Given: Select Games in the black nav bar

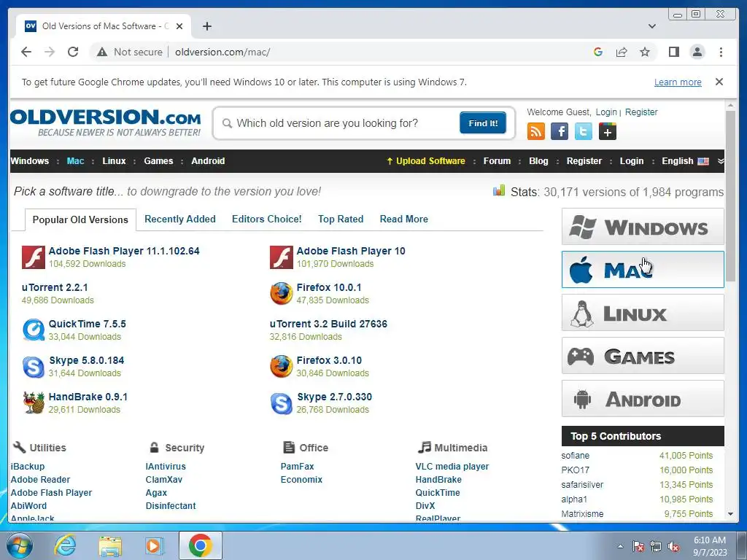Looking at the screenshot, I should (158, 161).
